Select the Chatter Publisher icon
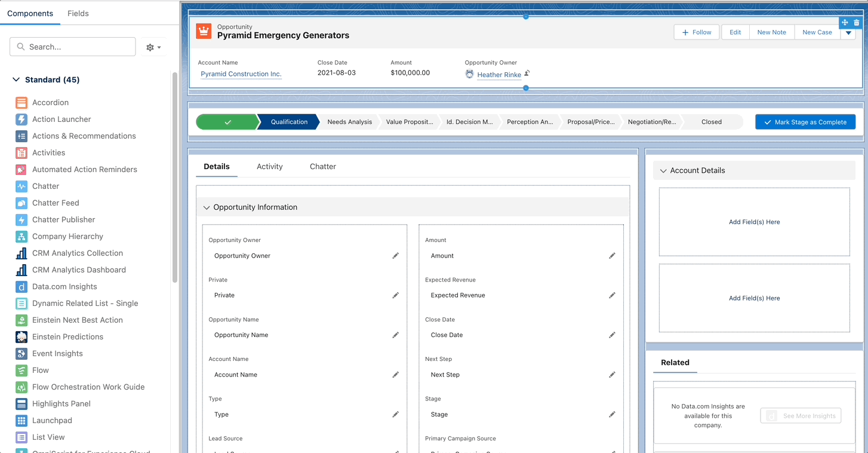Viewport: 868px width, 453px height. [21, 220]
